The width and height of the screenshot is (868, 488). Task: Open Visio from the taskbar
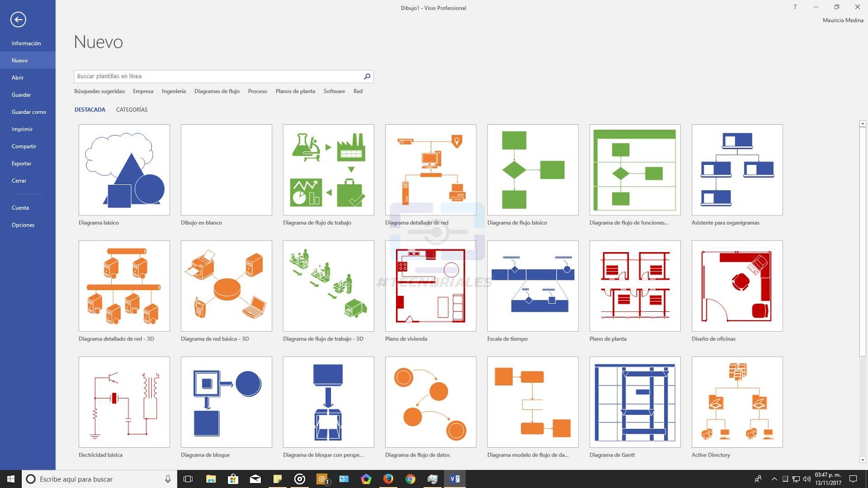(455, 479)
